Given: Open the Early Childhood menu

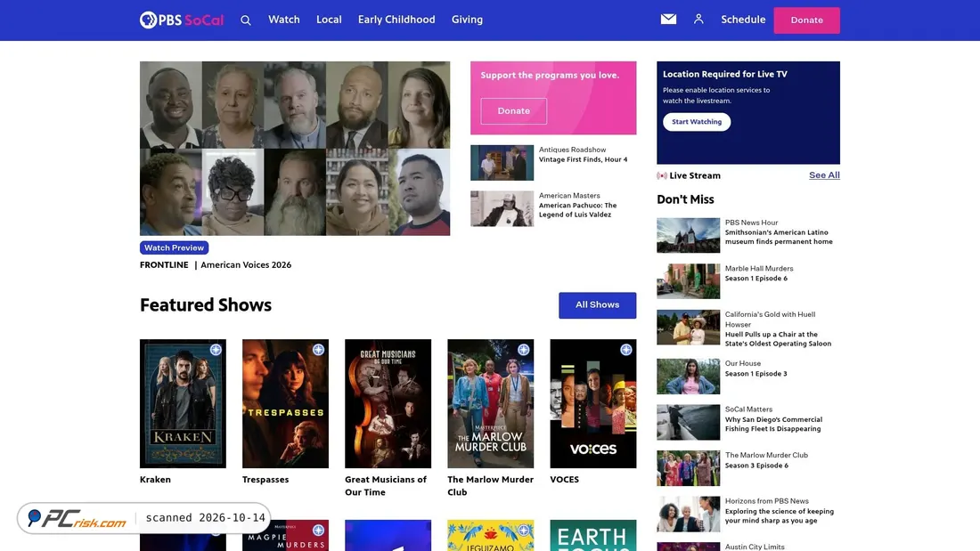Looking at the screenshot, I should click(396, 20).
